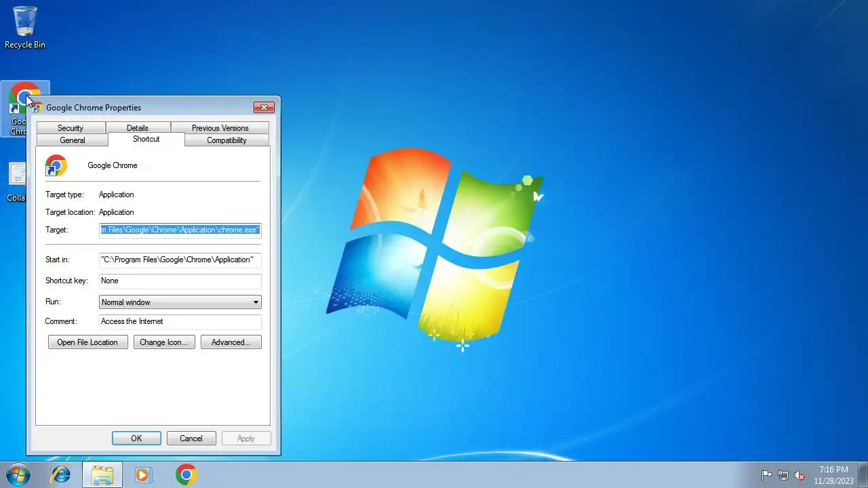This screenshot has height=488, width=868.
Task: Click the 'Target type:' label
Action: point(64,195)
